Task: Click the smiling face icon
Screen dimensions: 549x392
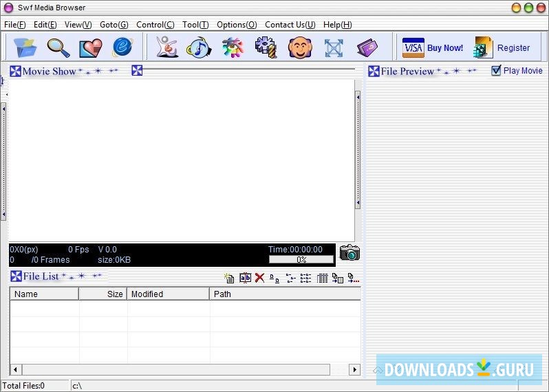Action: click(300, 47)
